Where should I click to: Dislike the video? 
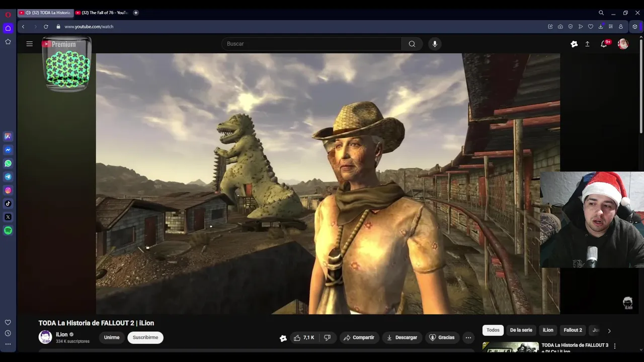pos(327,337)
